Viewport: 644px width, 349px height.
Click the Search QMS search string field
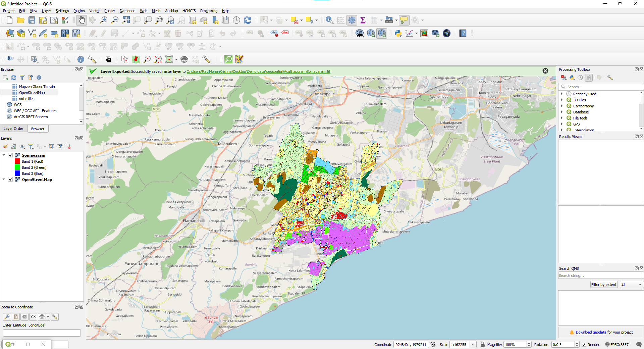(600, 276)
